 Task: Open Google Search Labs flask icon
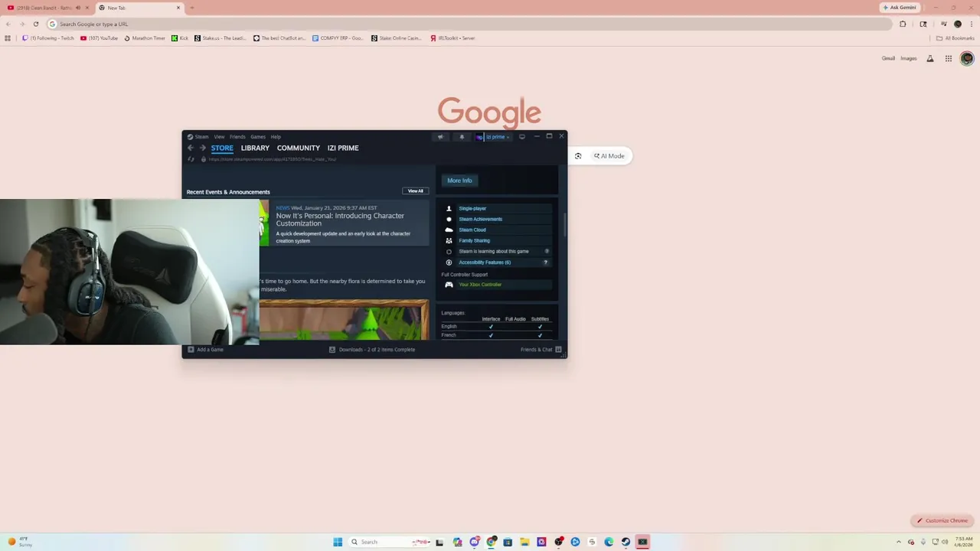pos(930,58)
